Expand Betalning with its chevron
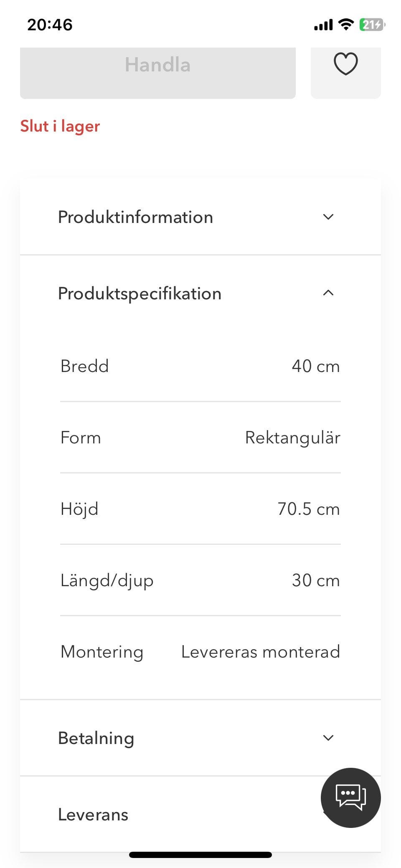401x868 pixels. pyautogui.click(x=328, y=738)
